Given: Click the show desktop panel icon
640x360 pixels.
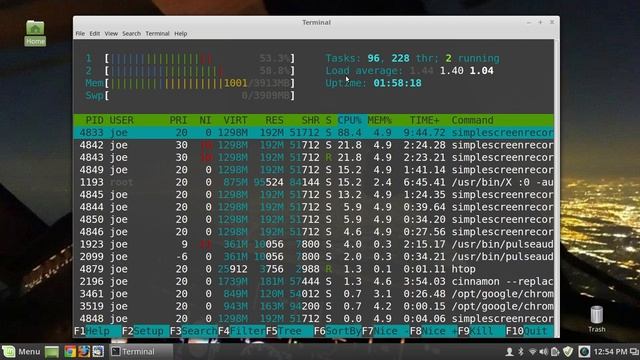Looking at the screenshot, I should tap(52, 351).
